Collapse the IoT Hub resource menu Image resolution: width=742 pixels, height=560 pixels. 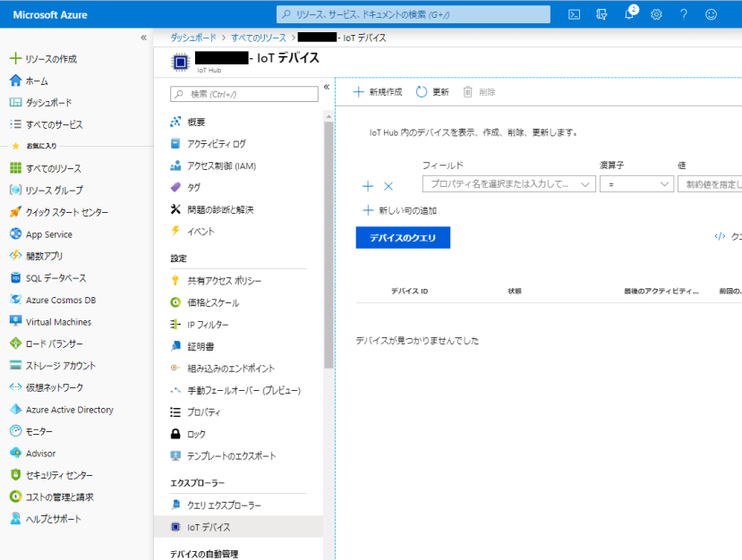tap(327, 87)
